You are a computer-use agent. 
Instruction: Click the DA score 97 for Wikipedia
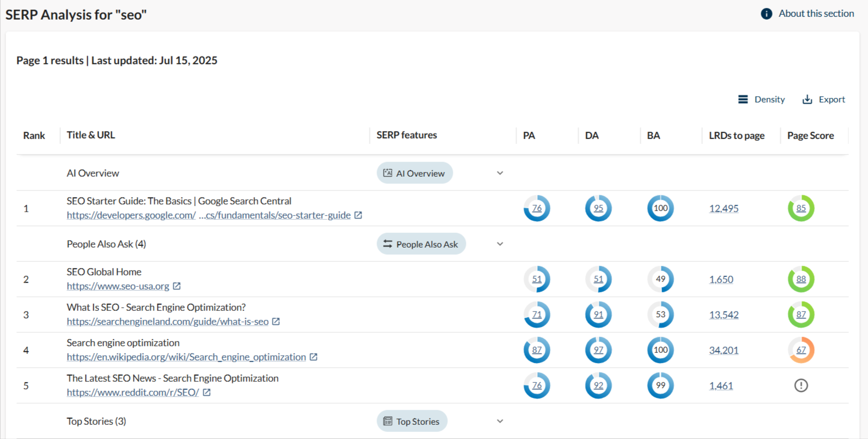[x=598, y=350]
